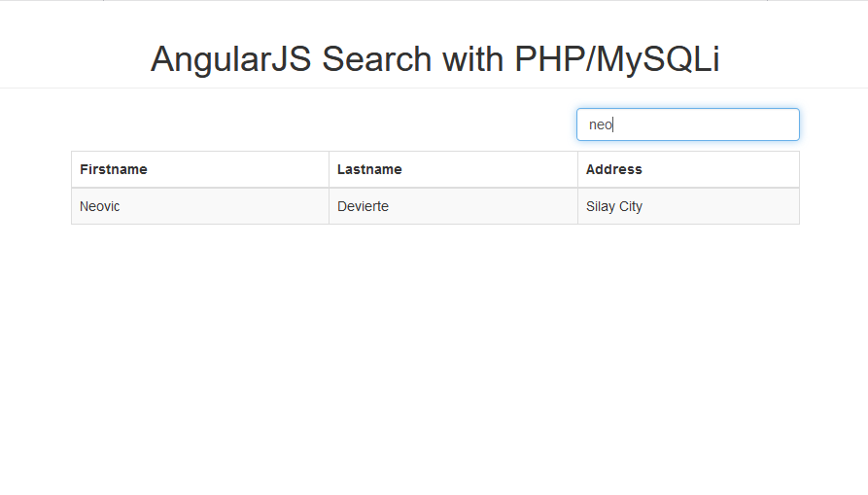Click empty space right of the "Lastname" header text
This screenshot has height=495, width=868.
tap(490, 169)
